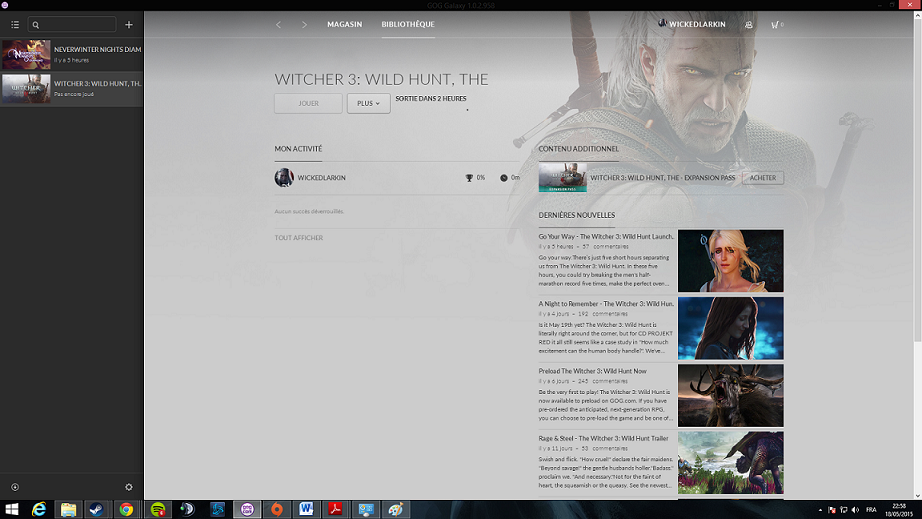Image resolution: width=922 pixels, height=519 pixels.
Task: Click Expansion Pass thumbnail image
Action: point(563,178)
